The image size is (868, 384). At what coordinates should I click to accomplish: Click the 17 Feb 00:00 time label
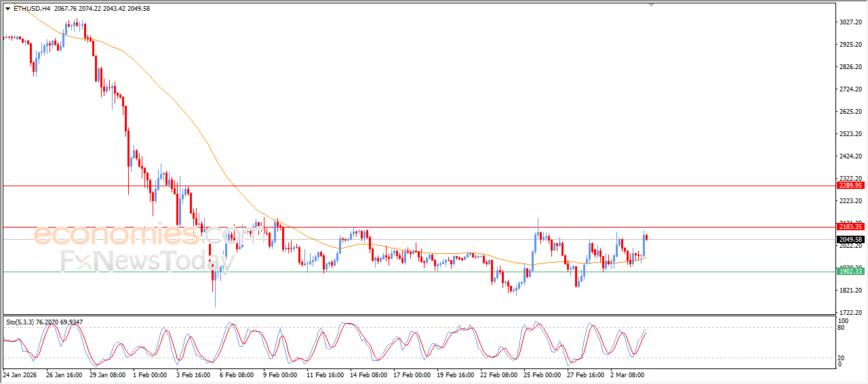[412, 374]
